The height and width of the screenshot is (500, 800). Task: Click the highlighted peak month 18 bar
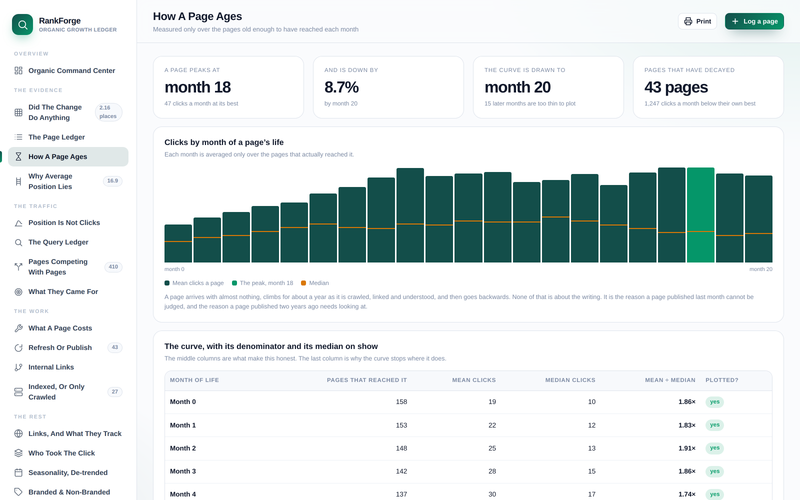pyautogui.click(x=701, y=215)
